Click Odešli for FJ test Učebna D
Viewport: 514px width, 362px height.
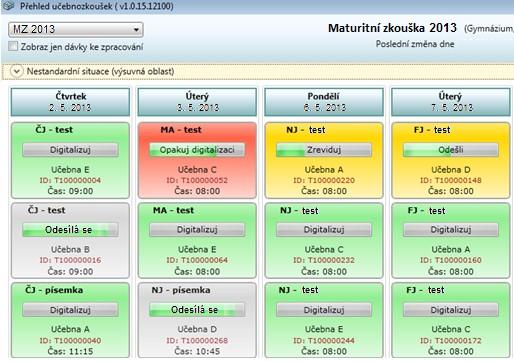pyautogui.click(x=451, y=150)
